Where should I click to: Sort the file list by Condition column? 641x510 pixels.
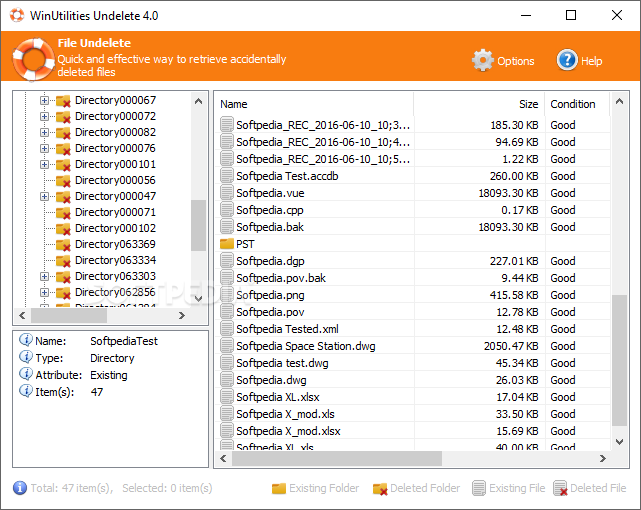point(577,104)
